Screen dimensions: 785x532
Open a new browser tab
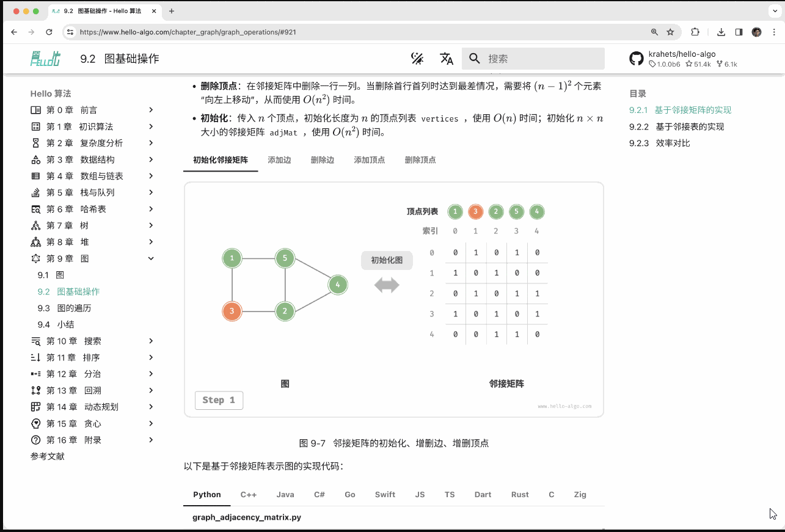172,11
